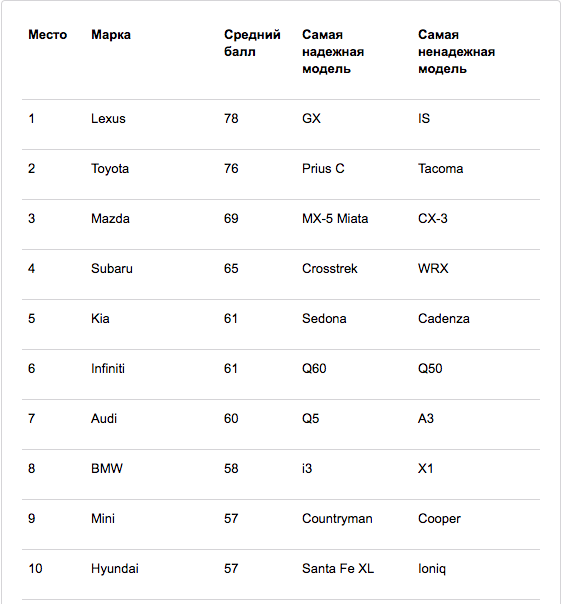Click the Crosstrek model cell

330,268
